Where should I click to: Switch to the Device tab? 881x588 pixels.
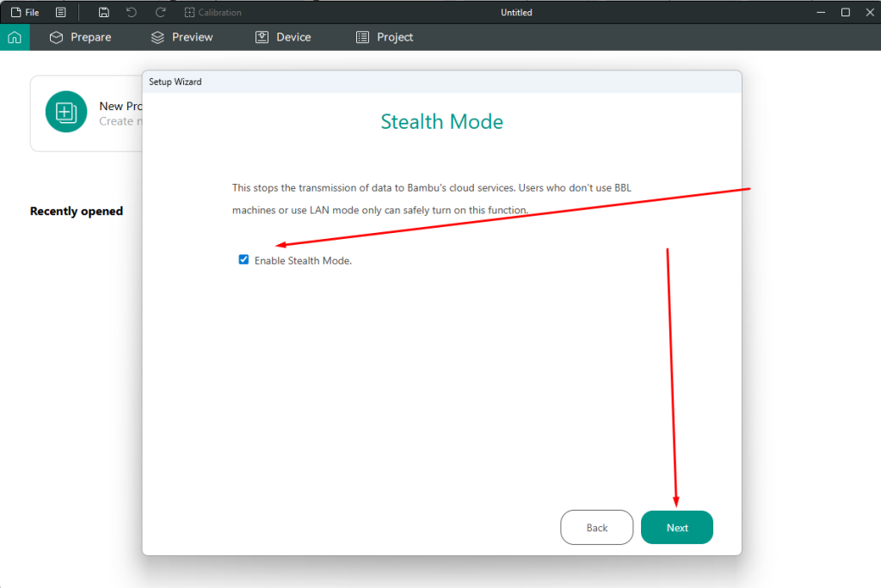[x=283, y=37]
